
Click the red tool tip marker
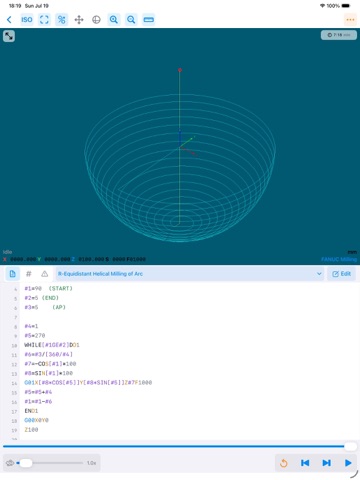point(180,70)
